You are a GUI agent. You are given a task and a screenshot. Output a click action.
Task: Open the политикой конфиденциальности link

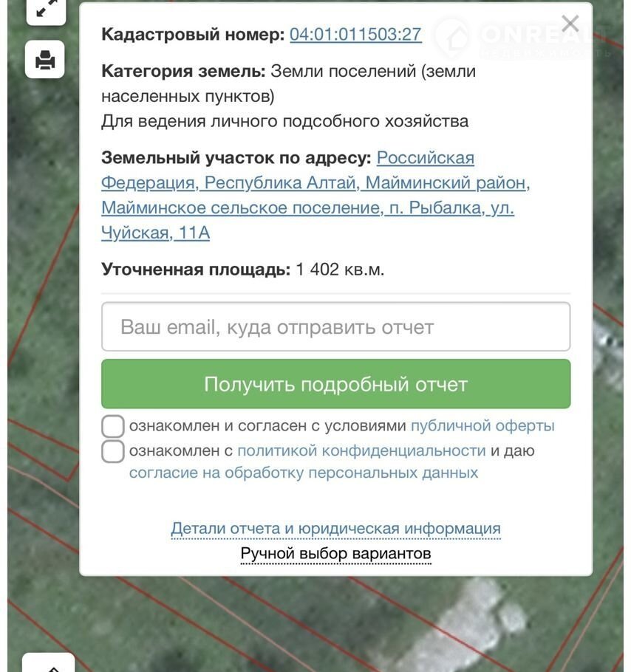click(361, 450)
